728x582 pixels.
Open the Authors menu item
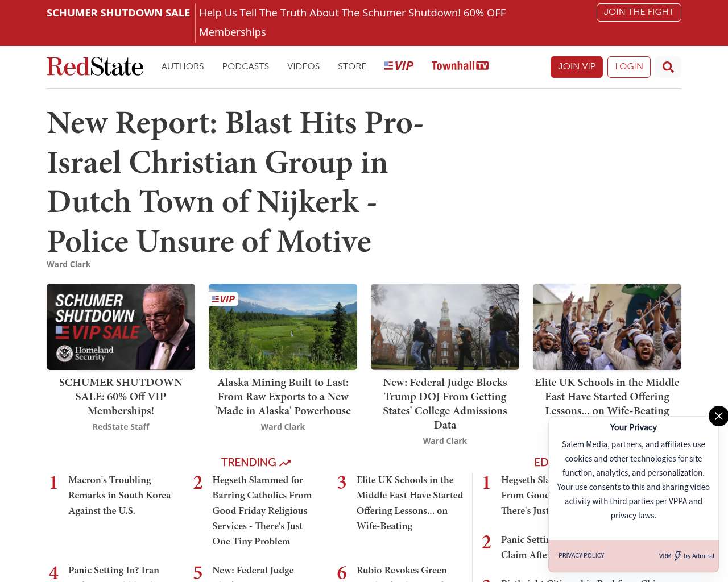(183, 66)
